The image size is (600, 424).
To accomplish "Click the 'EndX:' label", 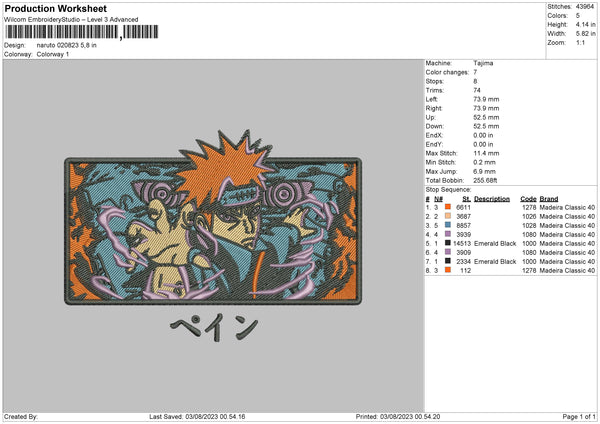I will [x=434, y=135].
